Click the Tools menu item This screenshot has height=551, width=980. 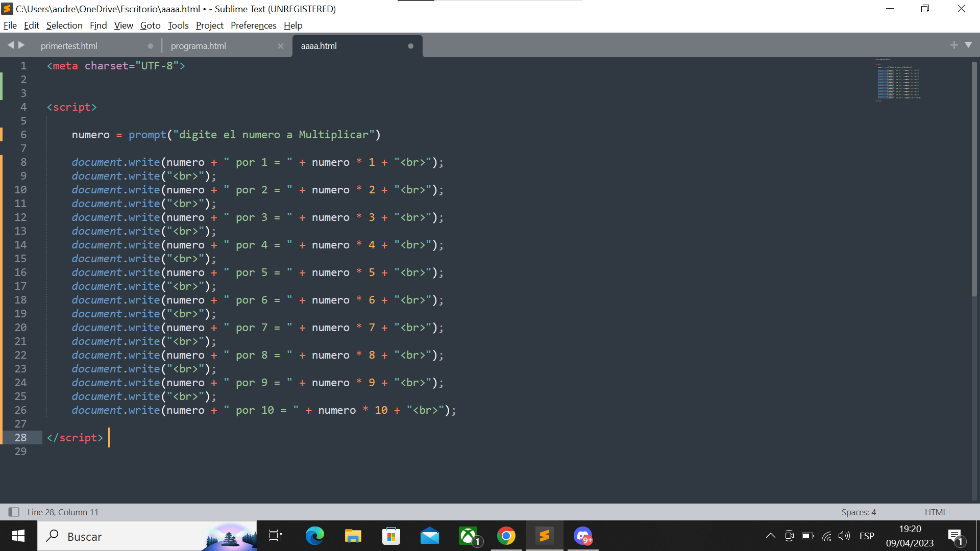tap(177, 25)
